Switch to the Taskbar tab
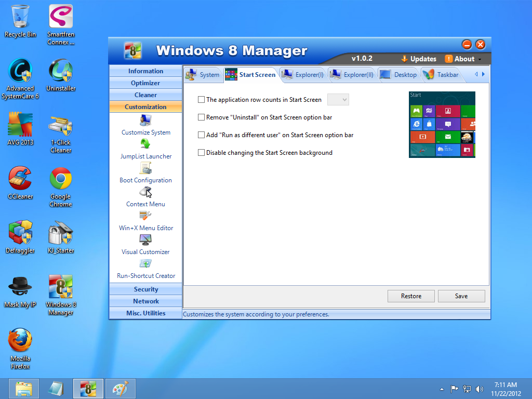 point(441,75)
